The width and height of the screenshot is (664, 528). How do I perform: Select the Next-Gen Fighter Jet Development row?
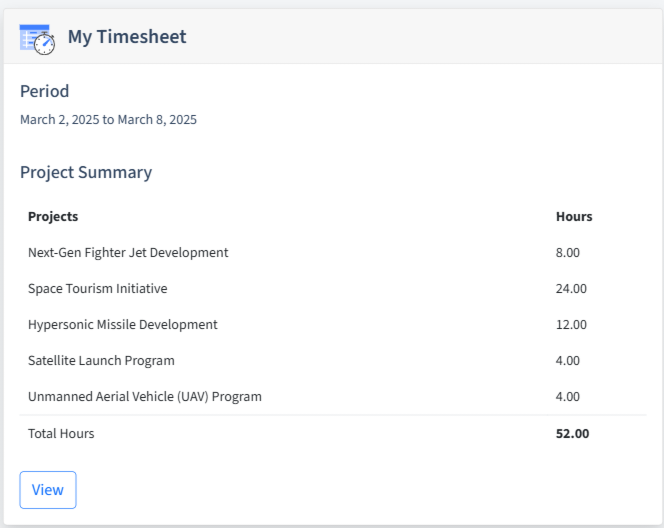[333, 252]
